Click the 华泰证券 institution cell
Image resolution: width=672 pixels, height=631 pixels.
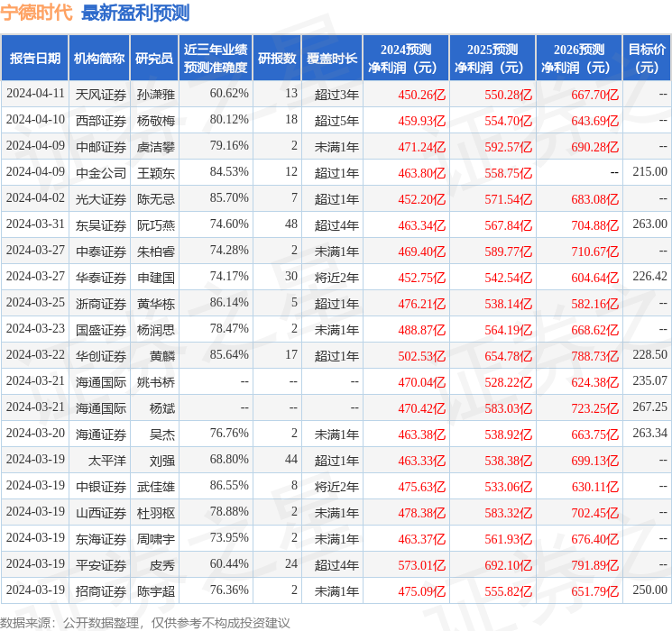(101, 277)
